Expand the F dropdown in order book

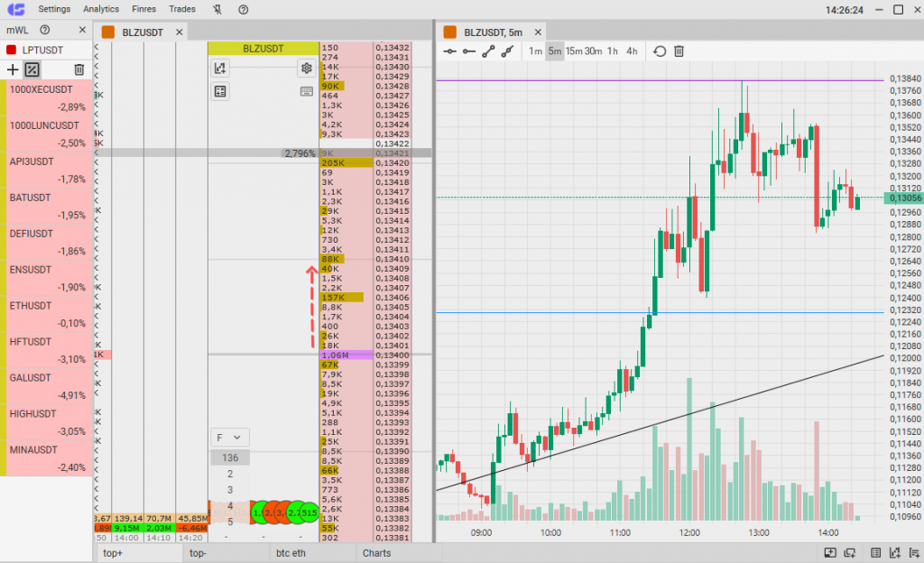pos(229,438)
